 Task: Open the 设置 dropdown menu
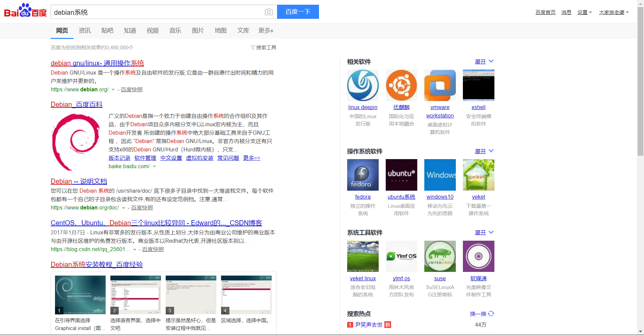584,12
